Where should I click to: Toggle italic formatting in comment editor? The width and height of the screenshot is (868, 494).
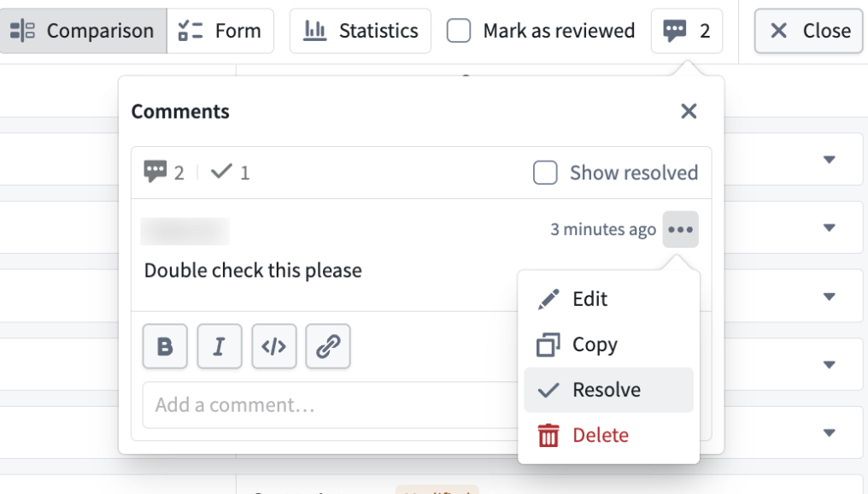220,346
